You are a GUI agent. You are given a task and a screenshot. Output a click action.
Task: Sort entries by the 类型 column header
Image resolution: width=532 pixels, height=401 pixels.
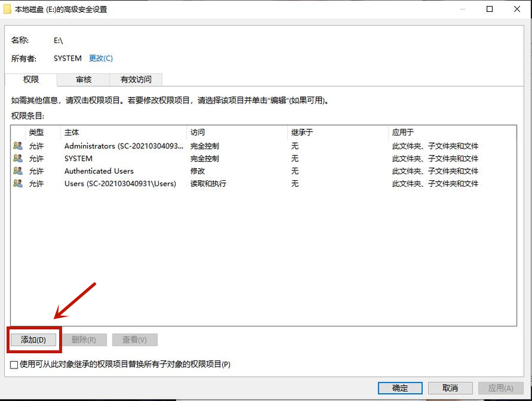[x=37, y=132]
